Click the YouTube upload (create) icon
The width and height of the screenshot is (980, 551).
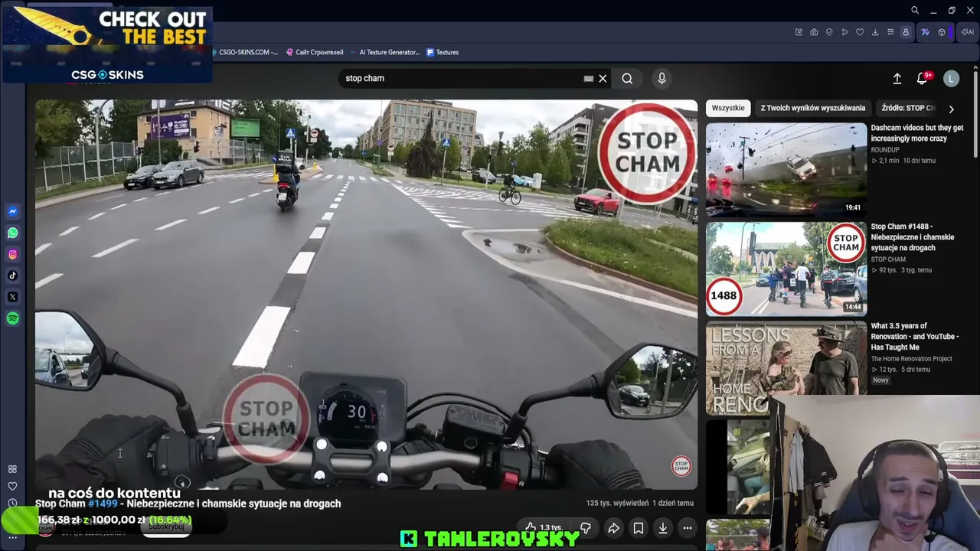(x=897, y=78)
